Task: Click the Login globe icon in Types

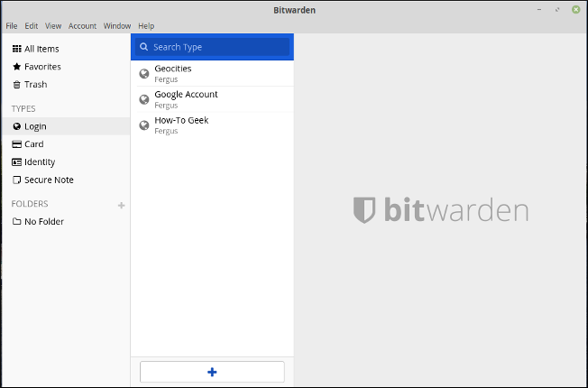Action: coord(16,126)
